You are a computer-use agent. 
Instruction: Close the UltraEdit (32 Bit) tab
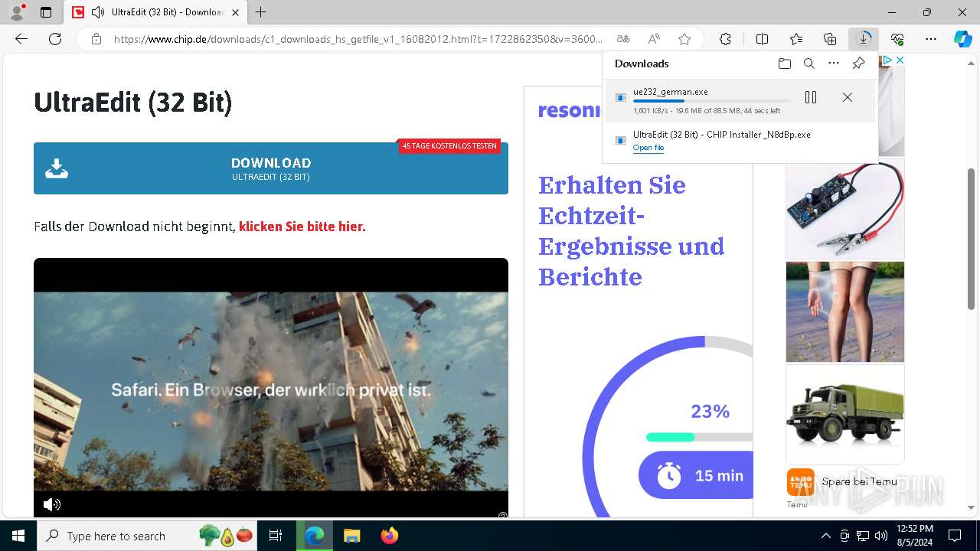coord(236,12)
